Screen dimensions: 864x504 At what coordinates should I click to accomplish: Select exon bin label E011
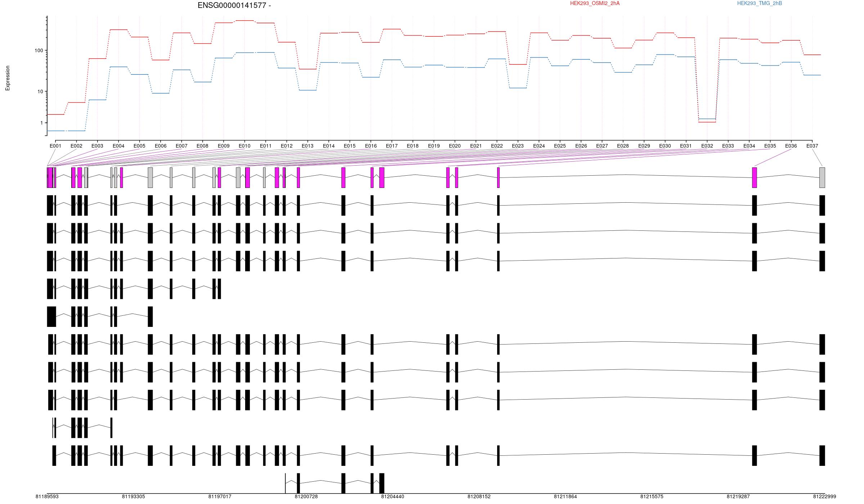click(x=266, y=146)
